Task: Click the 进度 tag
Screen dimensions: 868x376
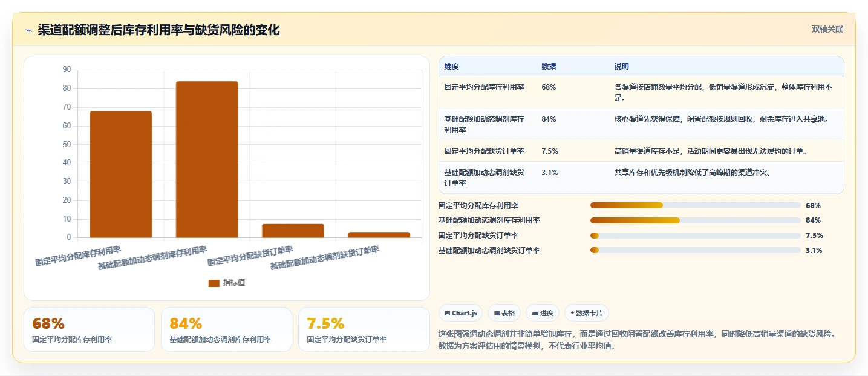Action: click(x=543, y=313)
